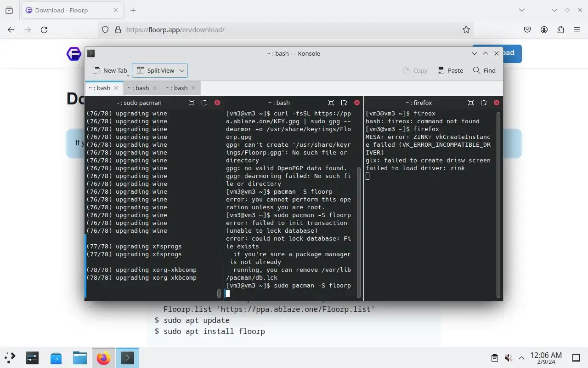Close the third bash tab
Screen dimensions: 588x368
[193, 88]
